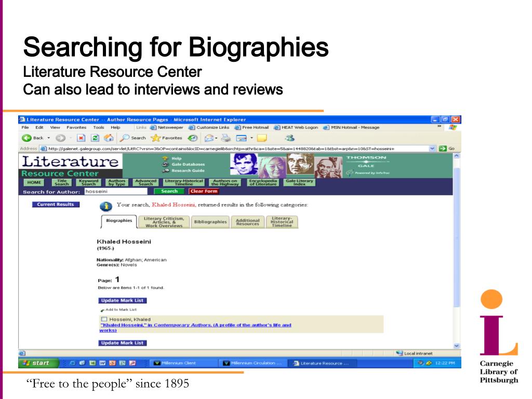
Task: Click the Edit page icon in the toolbar
Action: pos(241,138)
